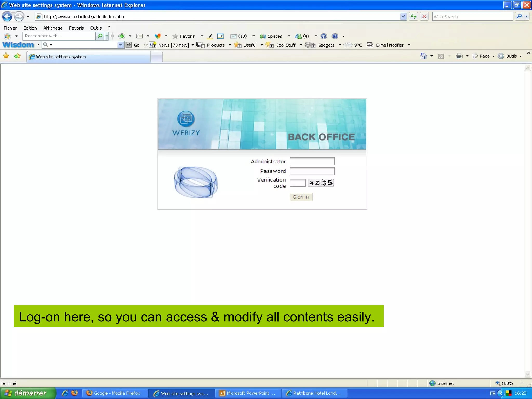This screenshot has width=532, height=399.
Task: Click the Refresh page icon
Action: [413, 17]
